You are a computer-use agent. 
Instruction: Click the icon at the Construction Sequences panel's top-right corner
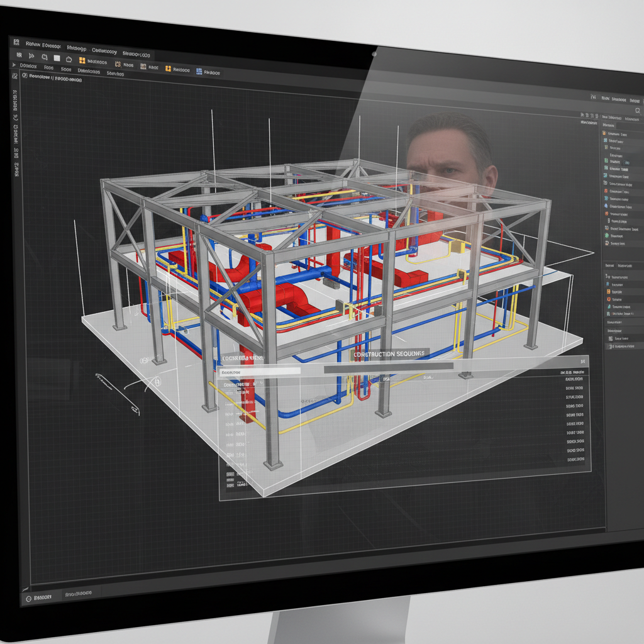(582, 362)
